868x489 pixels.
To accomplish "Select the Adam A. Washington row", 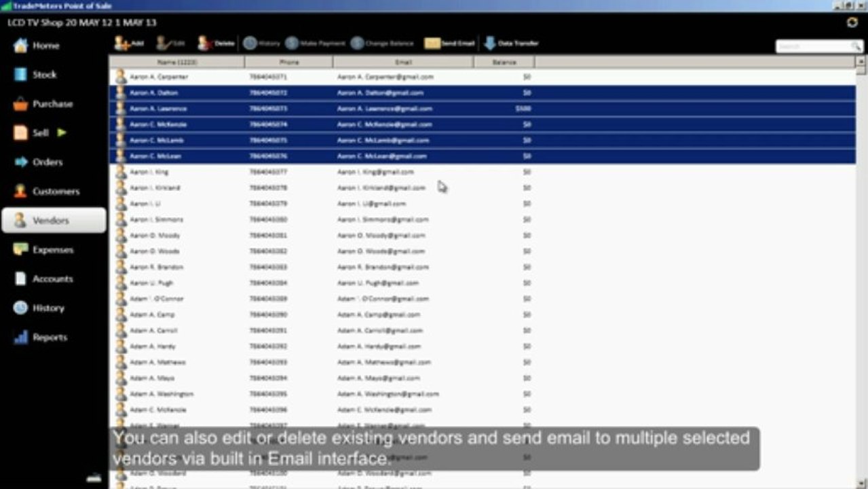I will click(x=483, y=394).
